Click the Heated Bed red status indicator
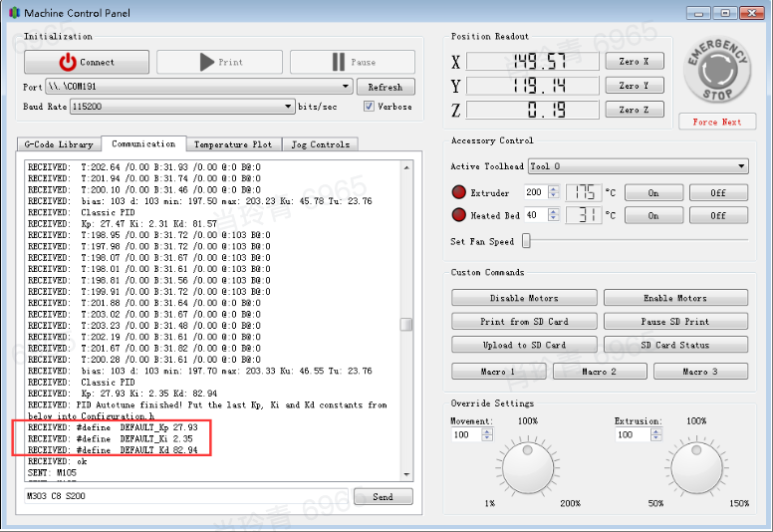Viewport: 773px width, 532px height. (x=458, y=215)
